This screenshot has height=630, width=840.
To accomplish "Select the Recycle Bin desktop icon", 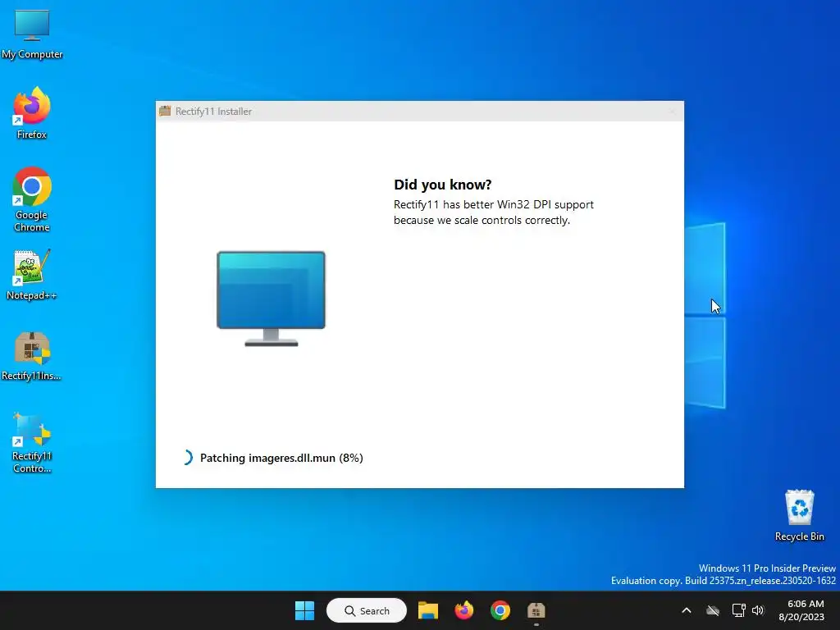I will pyautogui.click(x=799, y=515).
